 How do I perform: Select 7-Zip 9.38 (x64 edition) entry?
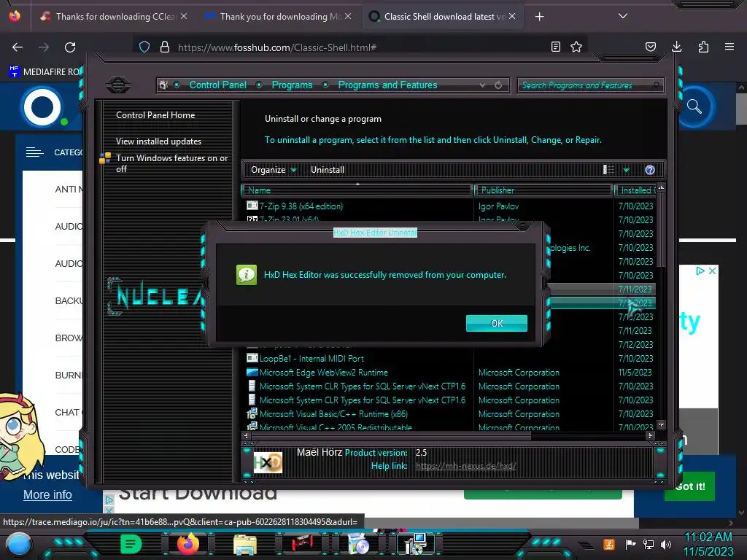[x=301, y=206]
